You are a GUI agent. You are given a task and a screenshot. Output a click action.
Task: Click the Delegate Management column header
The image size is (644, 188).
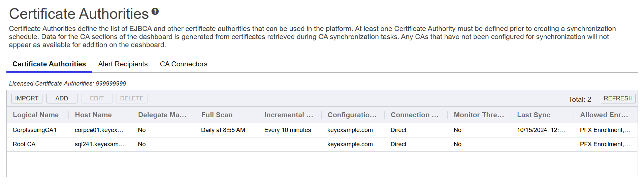(x=162, y=115)
